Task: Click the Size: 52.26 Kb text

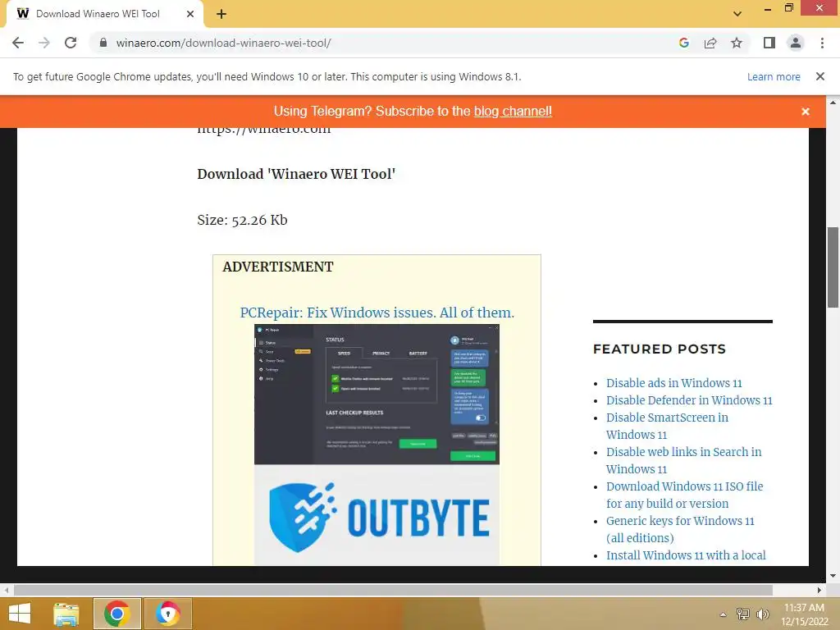Action: 242,220
